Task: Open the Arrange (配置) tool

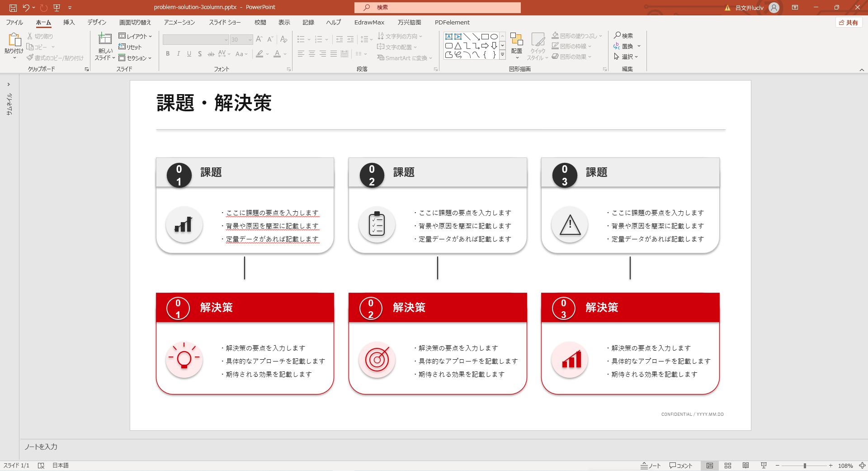Action: (x=516, y=46)
